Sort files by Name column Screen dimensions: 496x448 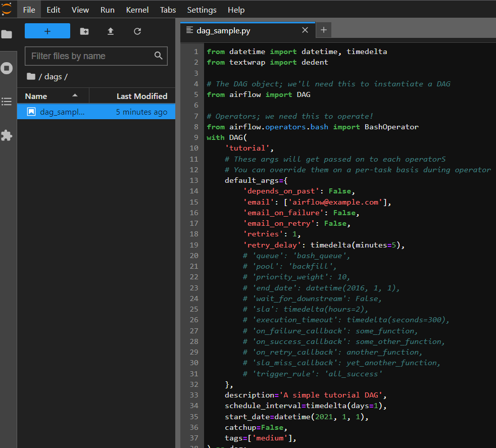coord(36,96)
